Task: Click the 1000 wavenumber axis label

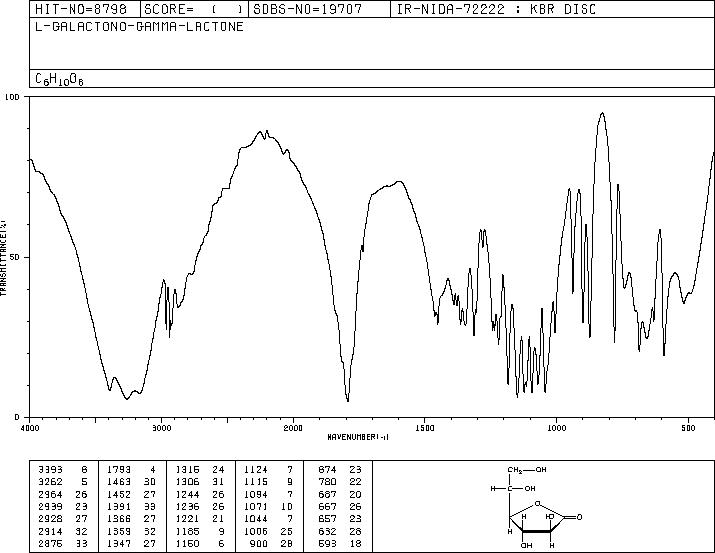Action: point(556,428)
